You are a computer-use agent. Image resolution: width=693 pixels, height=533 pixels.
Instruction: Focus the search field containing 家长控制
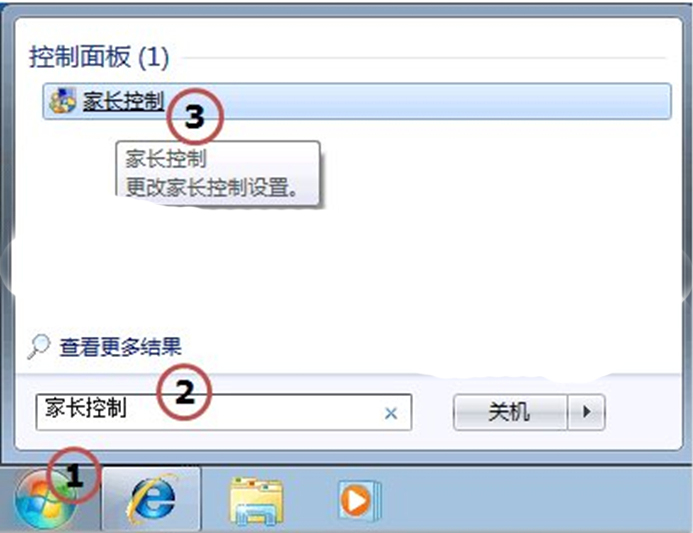(x=224, y=412)
